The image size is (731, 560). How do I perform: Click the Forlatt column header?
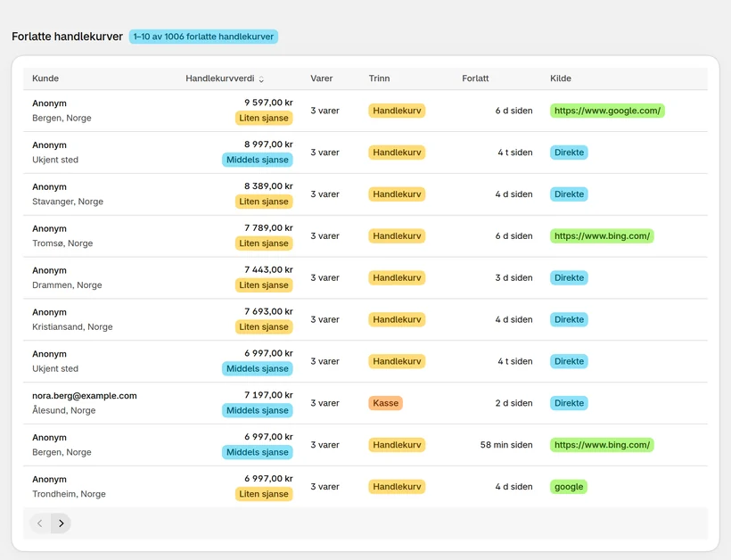click(475, 78)
